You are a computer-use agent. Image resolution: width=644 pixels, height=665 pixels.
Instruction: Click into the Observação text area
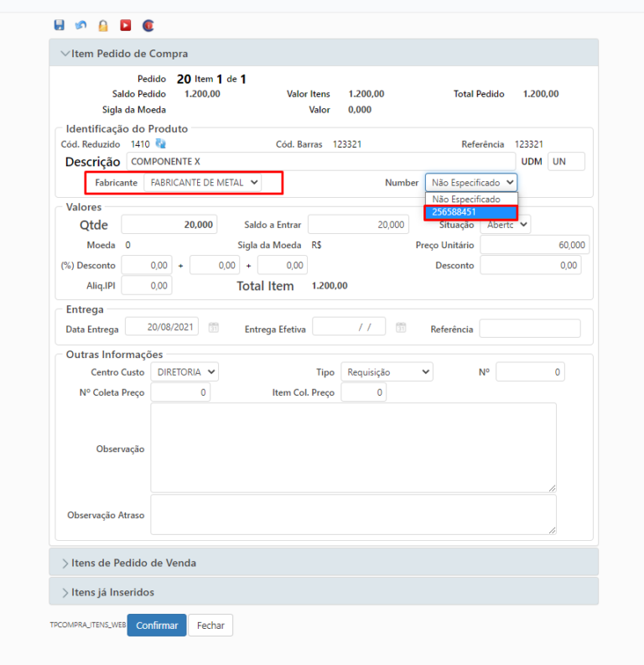[x=353, y=448]
